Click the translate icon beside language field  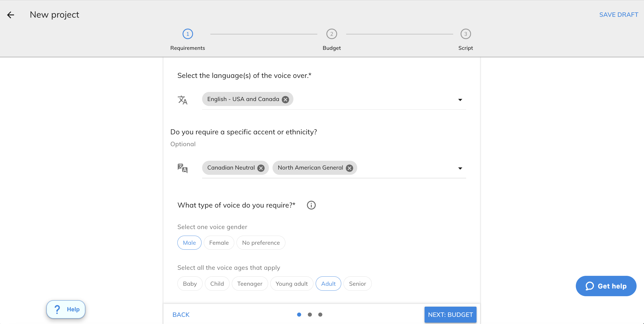[x=183, y=100]
